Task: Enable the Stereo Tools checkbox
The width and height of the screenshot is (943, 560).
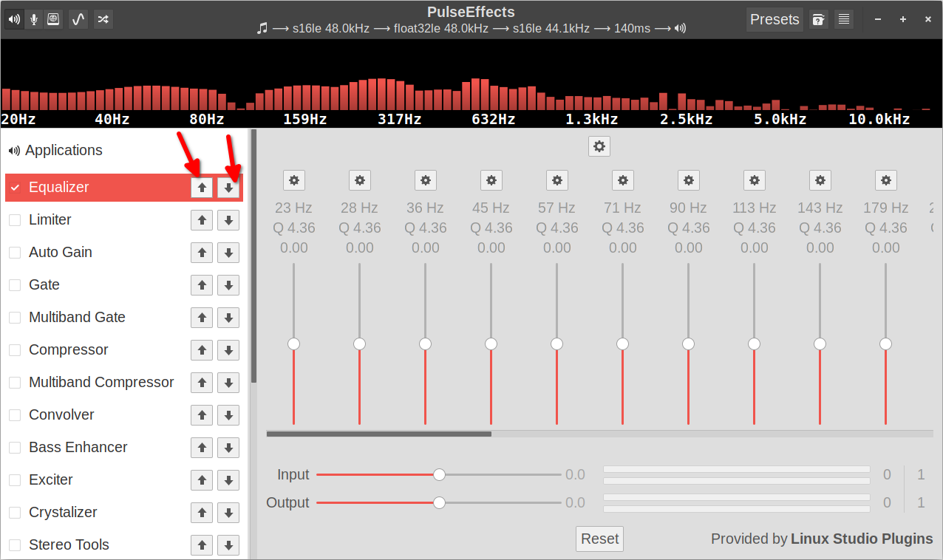Action: coord(15,545)
